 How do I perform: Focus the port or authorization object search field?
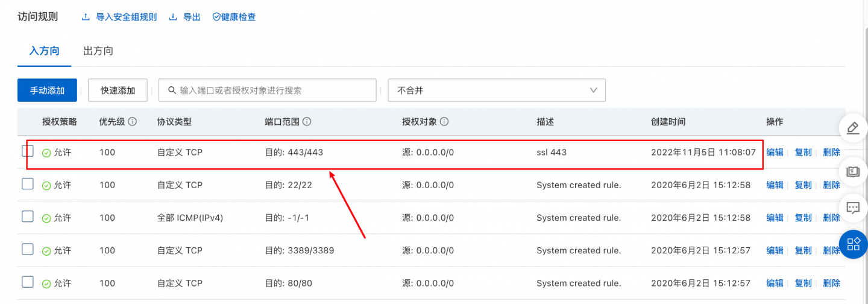(268, 90)
